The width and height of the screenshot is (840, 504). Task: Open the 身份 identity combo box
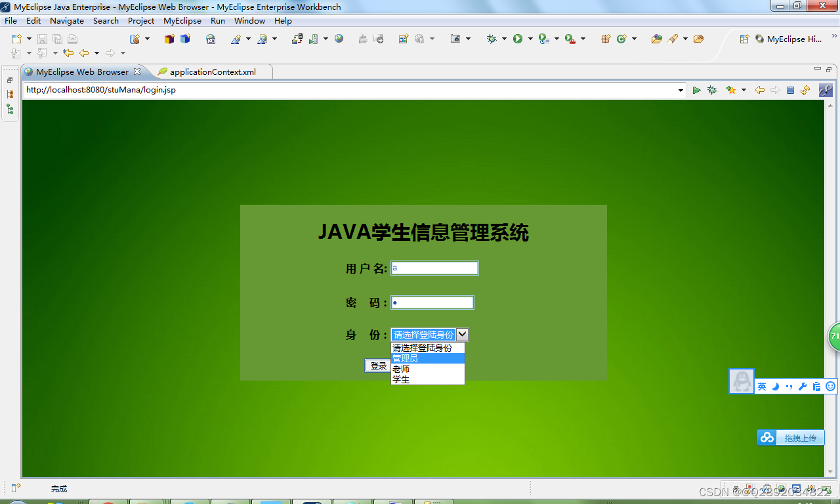point(430,335)
